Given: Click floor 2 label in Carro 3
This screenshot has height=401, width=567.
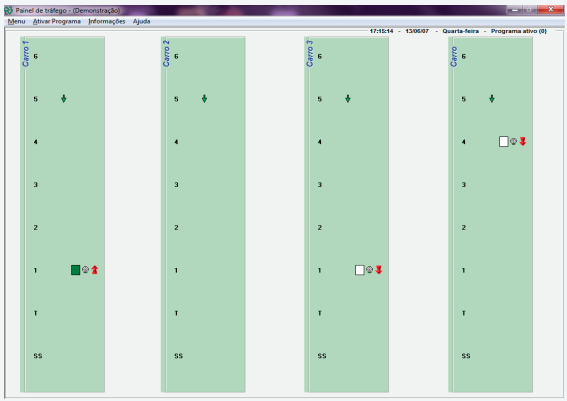Looking at the screenshot, I should 320,227.
